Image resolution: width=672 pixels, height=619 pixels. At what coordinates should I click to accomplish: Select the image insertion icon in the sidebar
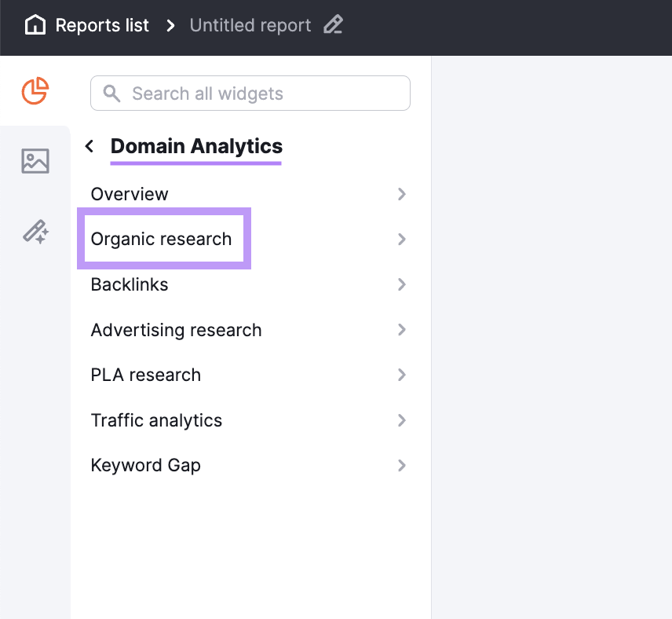click(35, 160)
